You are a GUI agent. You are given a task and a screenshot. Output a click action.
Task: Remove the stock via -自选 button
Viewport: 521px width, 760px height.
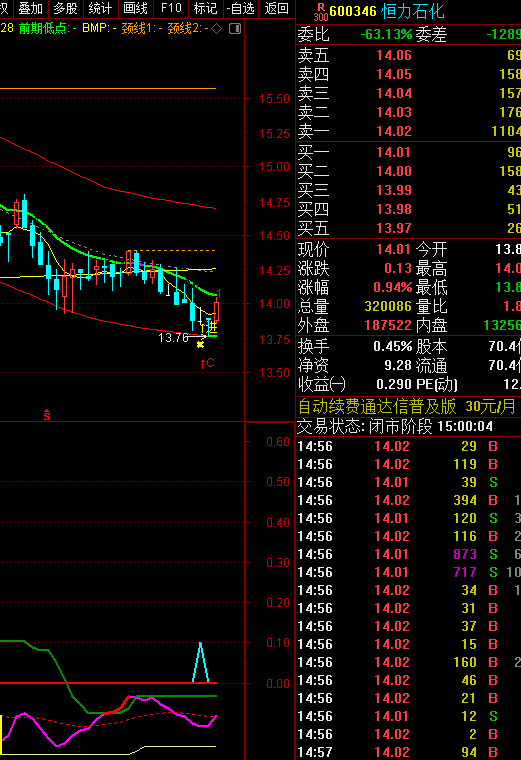[241, 9]
